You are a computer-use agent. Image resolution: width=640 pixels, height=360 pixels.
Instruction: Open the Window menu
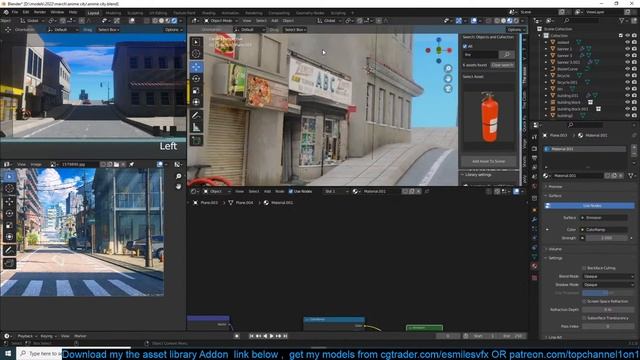(57, 12)
